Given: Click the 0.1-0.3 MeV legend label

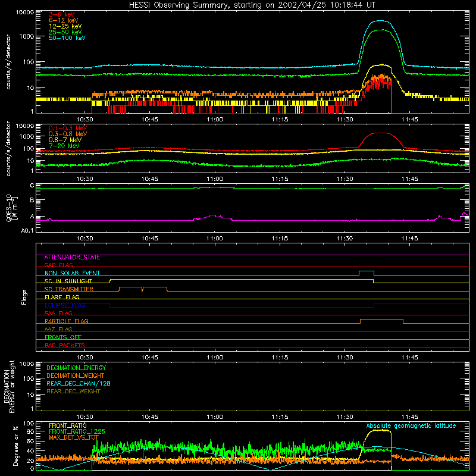Looking at the screenshot, I should pos(68,128).
